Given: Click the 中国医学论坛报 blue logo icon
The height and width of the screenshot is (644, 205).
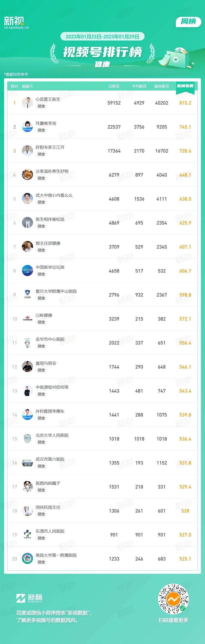Looking at the screenshot, I should pos(27,271).
